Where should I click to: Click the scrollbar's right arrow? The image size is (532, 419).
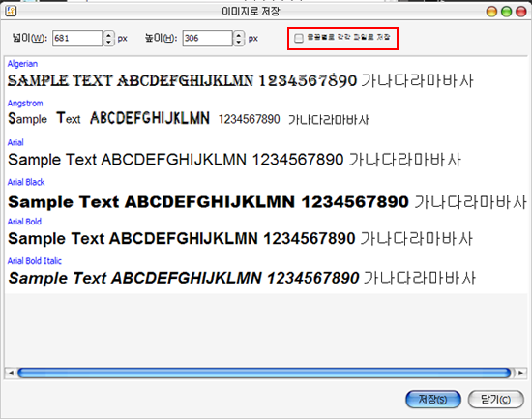tap(520, 373)
